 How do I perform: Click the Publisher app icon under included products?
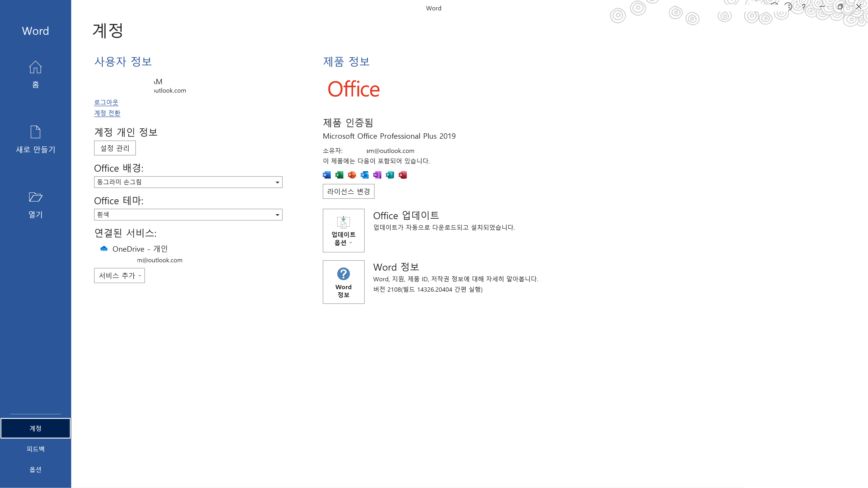click(390, 175)
